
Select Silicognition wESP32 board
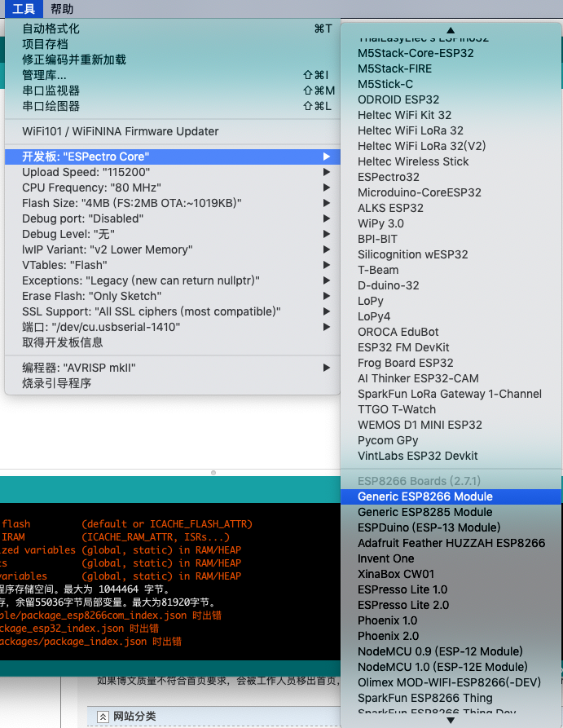click(x=451, y=254)
